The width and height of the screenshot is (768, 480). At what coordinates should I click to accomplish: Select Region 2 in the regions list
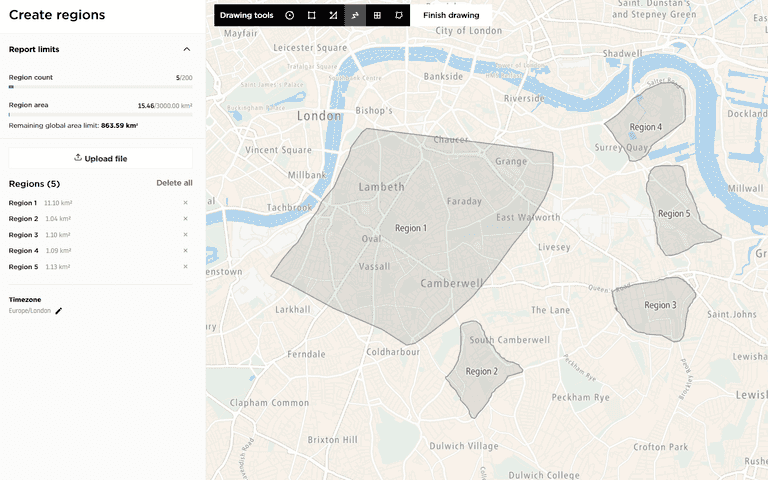click(24, 219)
